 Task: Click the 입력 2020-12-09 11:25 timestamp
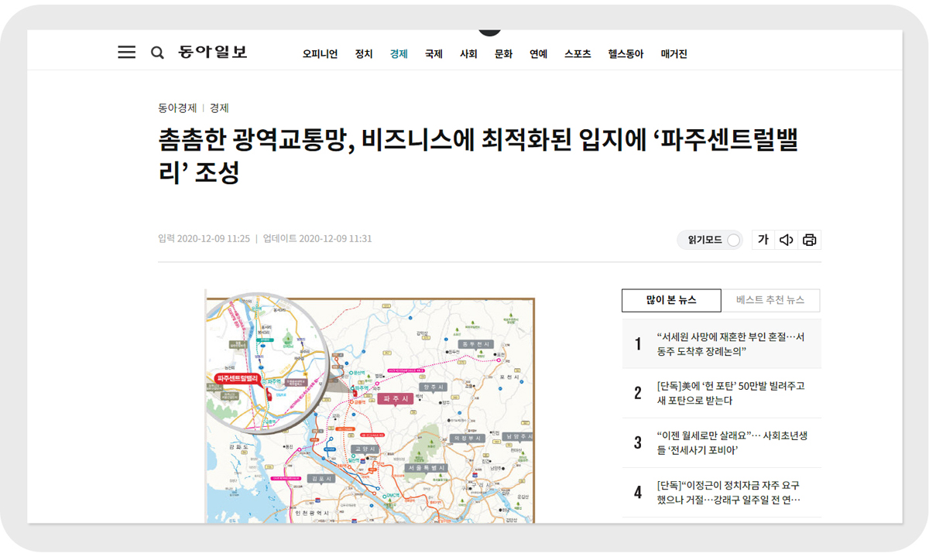coord(204,238)
